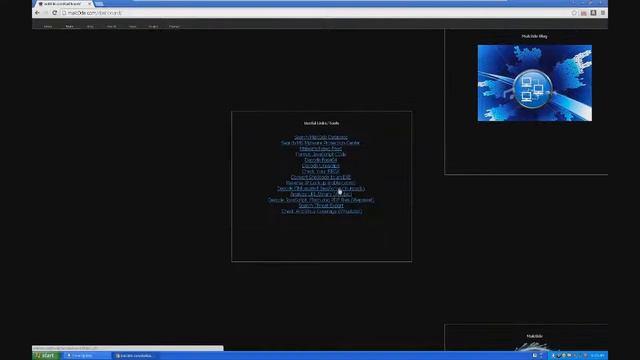Screen dimensions: 640x360
Task: Click the red extension icon after the star
Action: pyautogui.click(x=584, y=13)
